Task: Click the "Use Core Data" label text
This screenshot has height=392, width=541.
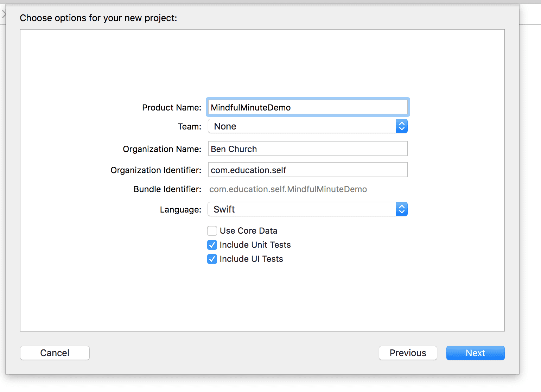Action: click(248, 231)
